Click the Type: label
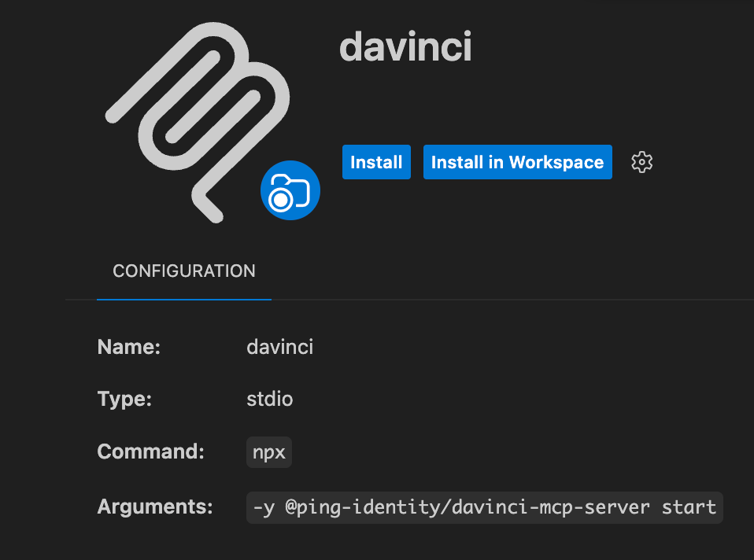The width and height of the screenshot is (754, 560). 124,400
